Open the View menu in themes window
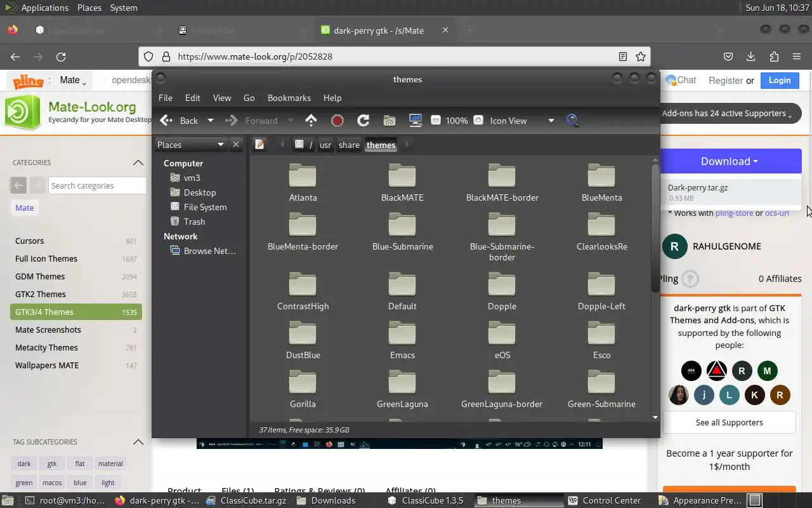The width and height of the screenshot is (812, 508). (x=222, y=98)
